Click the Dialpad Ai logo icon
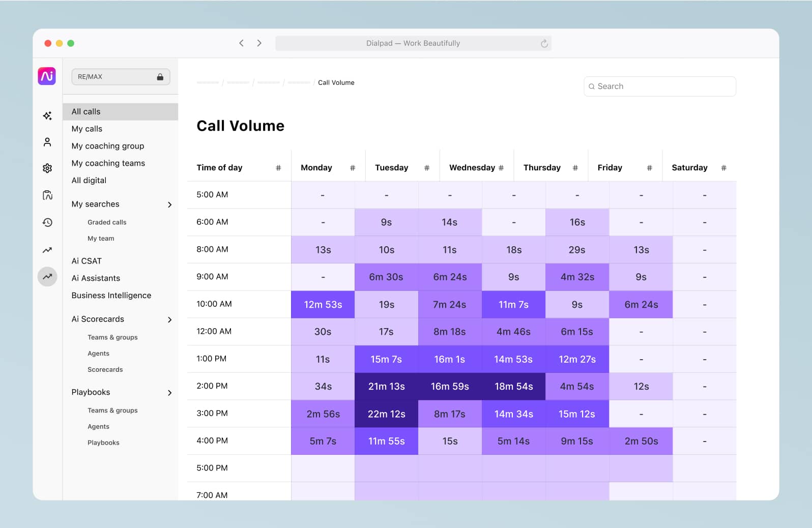Screen dimensions: 812x528 (47, 76)
